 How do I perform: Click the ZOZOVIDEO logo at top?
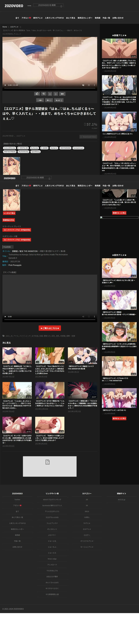coord(14,6)
